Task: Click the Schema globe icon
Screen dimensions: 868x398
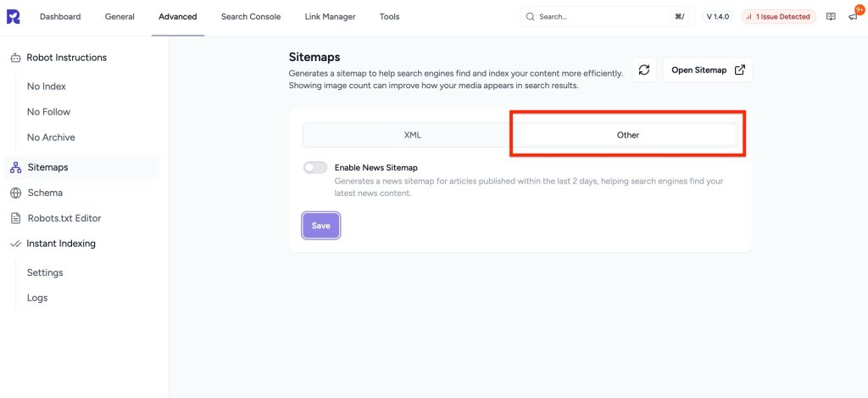Action: click(x=15, y=193)
